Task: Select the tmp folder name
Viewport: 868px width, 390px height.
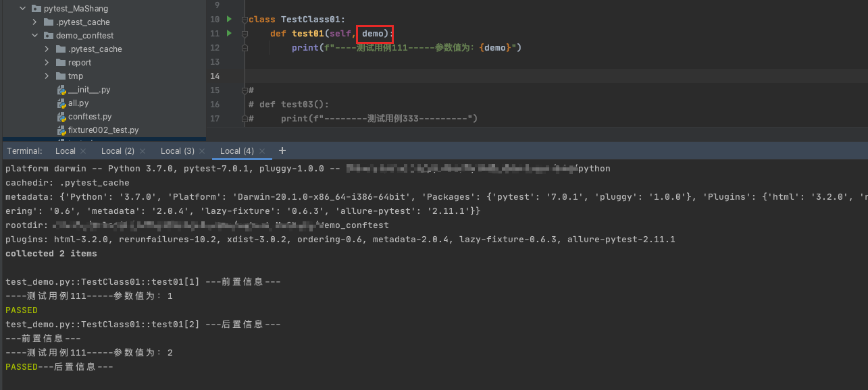Action: [76, 76]
